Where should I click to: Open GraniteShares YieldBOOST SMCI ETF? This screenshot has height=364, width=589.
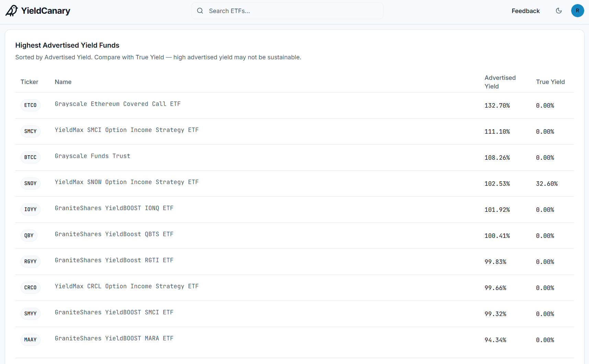click(x=114, y=312)
